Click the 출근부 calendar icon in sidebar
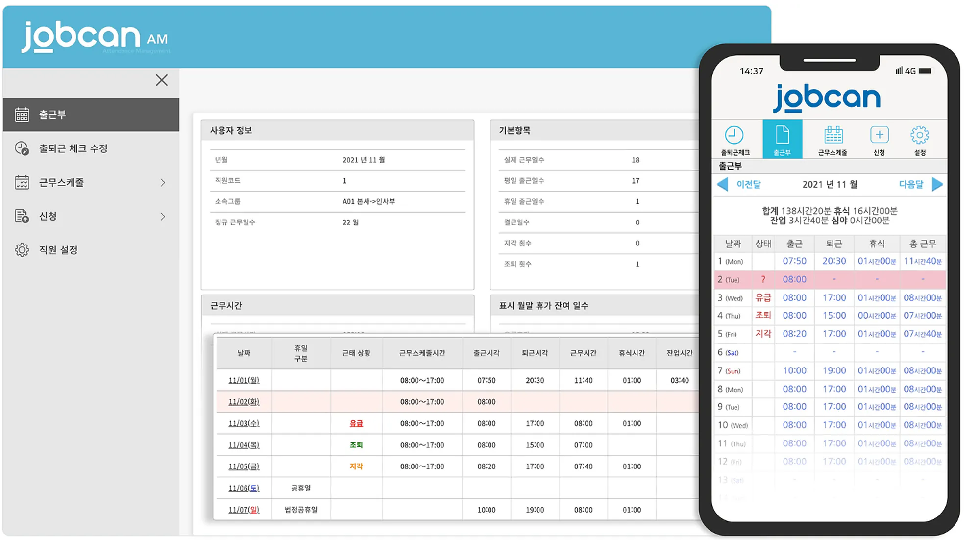The width and height of the screenshot is (980, 540). [x=22, y=115]
